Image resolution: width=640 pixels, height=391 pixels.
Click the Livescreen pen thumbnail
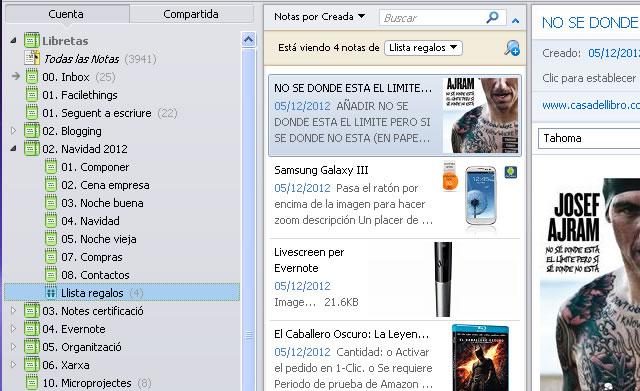[443, 280]
